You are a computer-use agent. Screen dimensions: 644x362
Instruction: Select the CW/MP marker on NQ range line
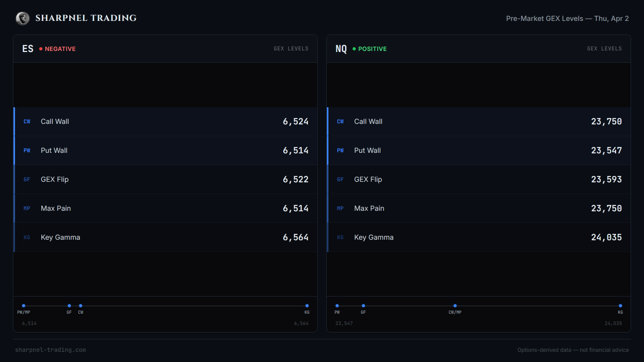coord(455,306)
